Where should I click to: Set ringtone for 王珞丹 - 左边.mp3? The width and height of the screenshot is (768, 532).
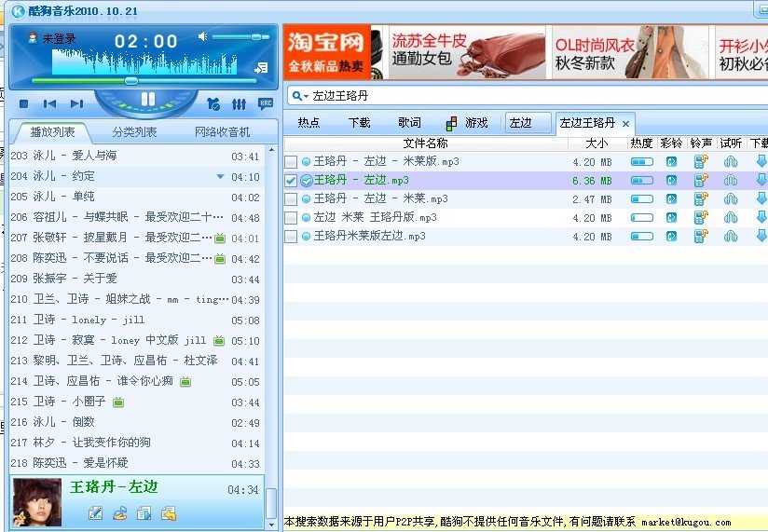(702, 181)
